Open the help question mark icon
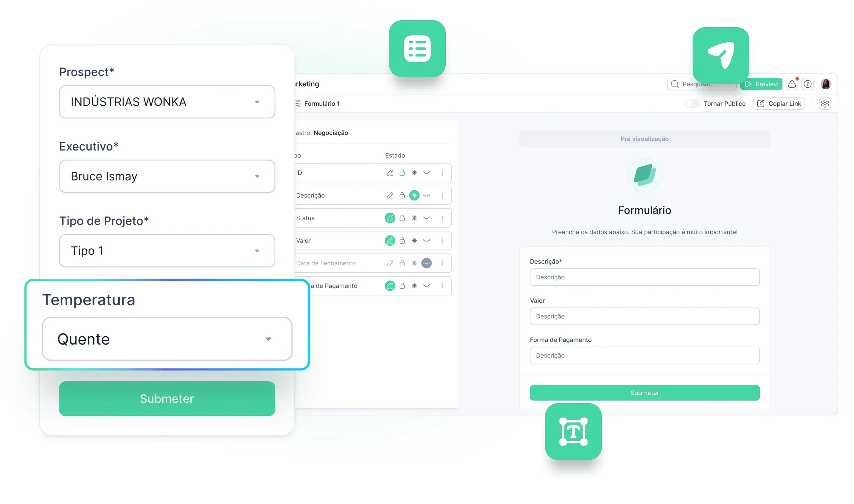 807,84
